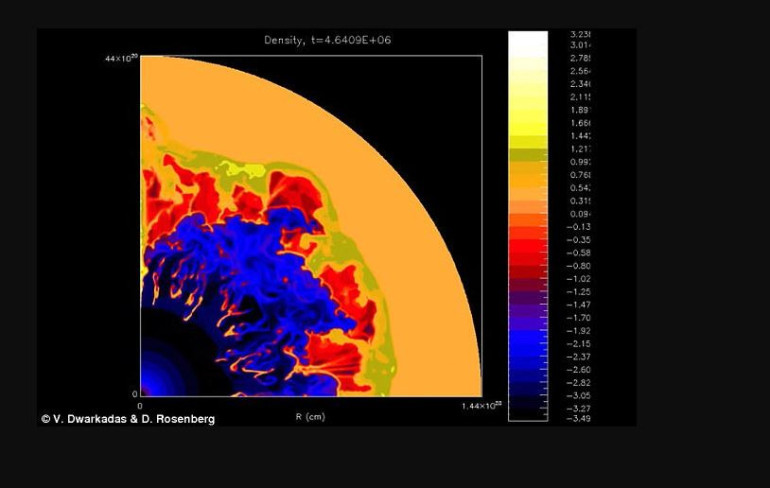The height and width of the screenshot is (488, 770).
Task: Click the color bar value -1.70
Action: pos(578,318)
